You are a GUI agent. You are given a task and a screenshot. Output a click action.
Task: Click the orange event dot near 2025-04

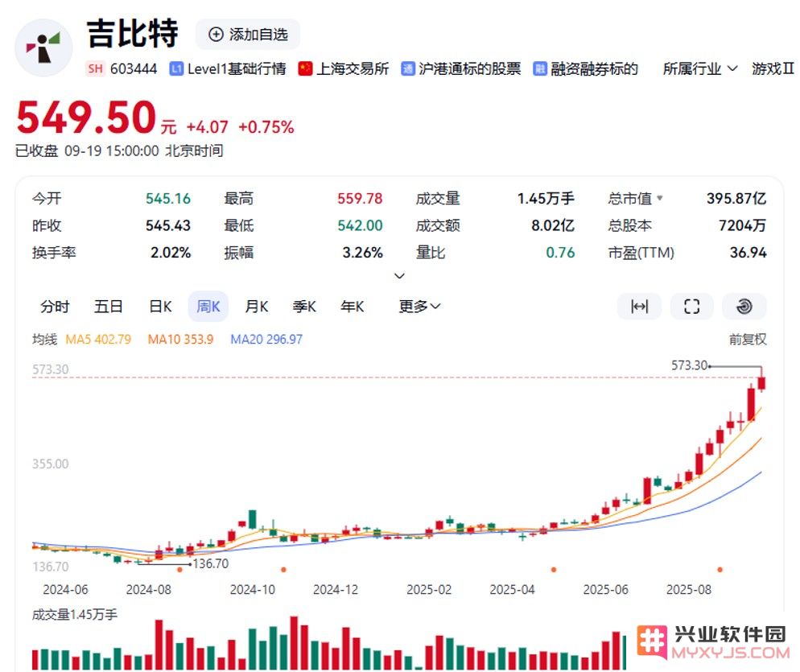tap(554, 570)
